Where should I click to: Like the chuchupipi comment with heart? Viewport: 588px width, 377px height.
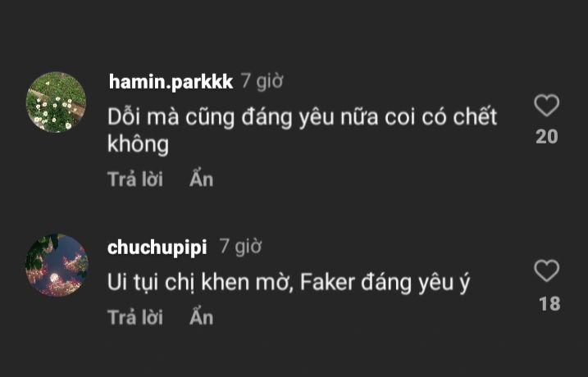click(x=546, y=270)
